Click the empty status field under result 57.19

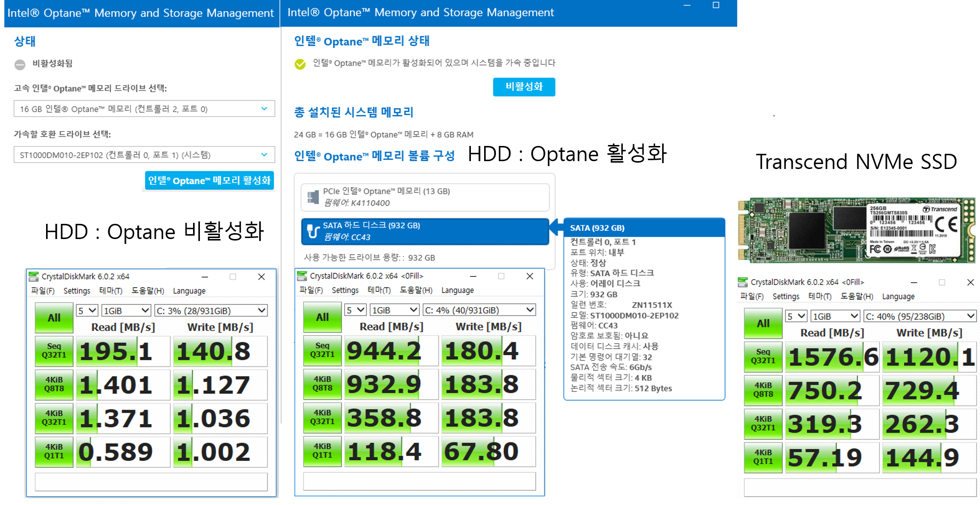pyautogui.click(x=860, y=488)
